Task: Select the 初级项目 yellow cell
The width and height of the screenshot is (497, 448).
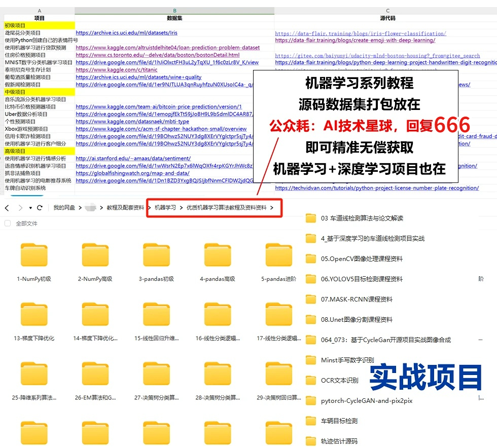Action: pyautogui.click(x=40, y=25)
